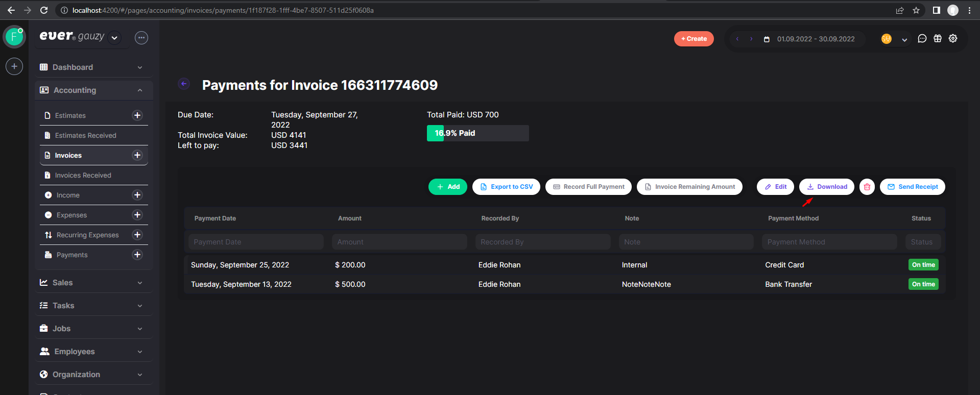Screen dimensions: 980x395
Task: Open the circled ellipsis menu beside logo
Action: click(x=141, y=38)
